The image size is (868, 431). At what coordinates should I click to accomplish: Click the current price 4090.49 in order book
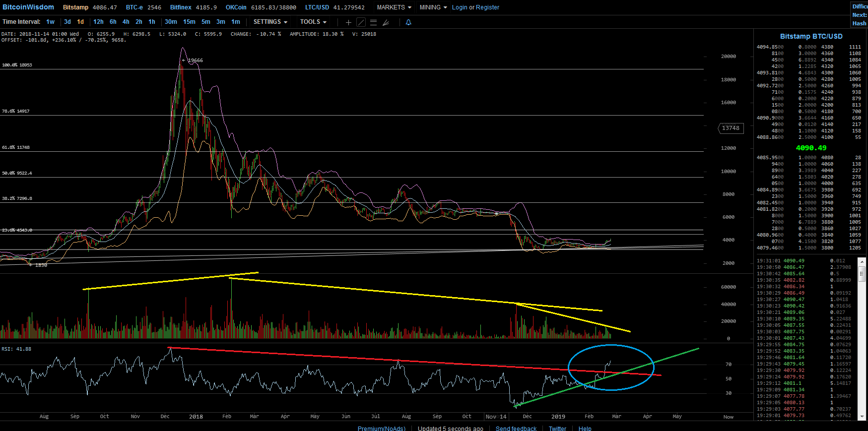(x=811, y=148)
